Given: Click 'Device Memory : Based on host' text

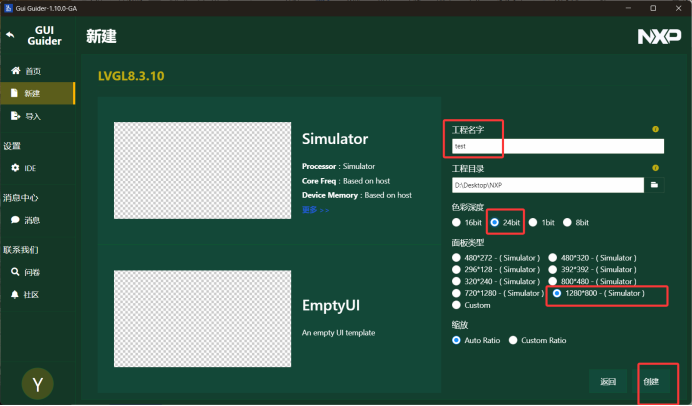Looking at the screenshot, I should pyautogui.click(x=357, y=195).
